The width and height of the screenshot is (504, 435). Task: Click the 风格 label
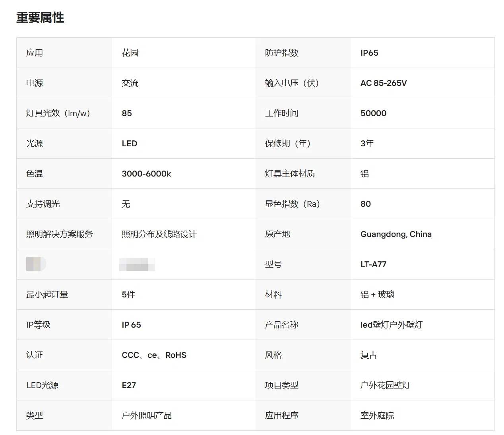273,355
